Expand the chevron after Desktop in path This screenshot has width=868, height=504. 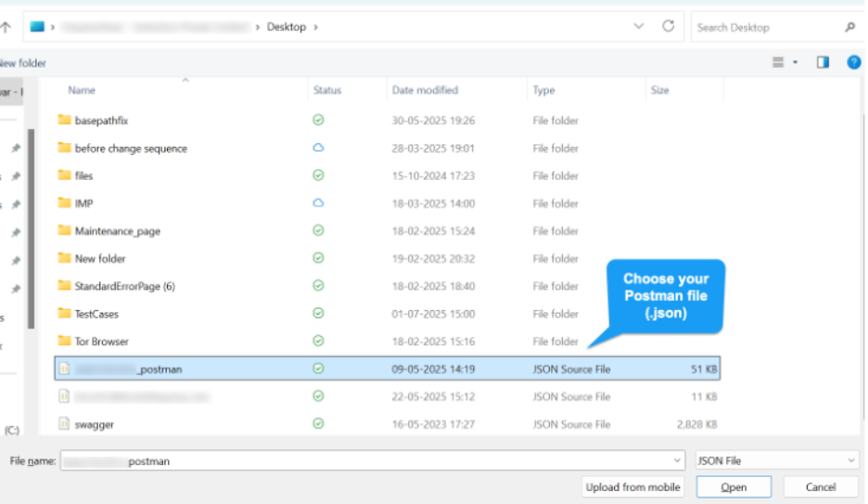tap(315, 27)
